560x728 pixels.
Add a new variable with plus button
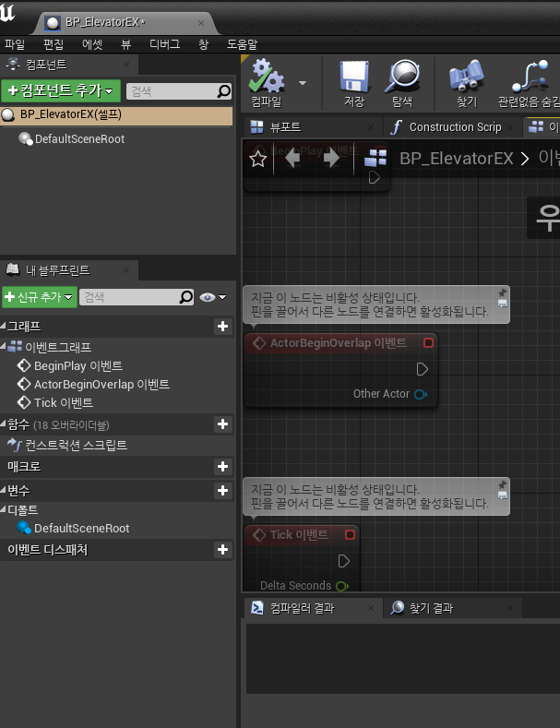click(x=223, y=491)
